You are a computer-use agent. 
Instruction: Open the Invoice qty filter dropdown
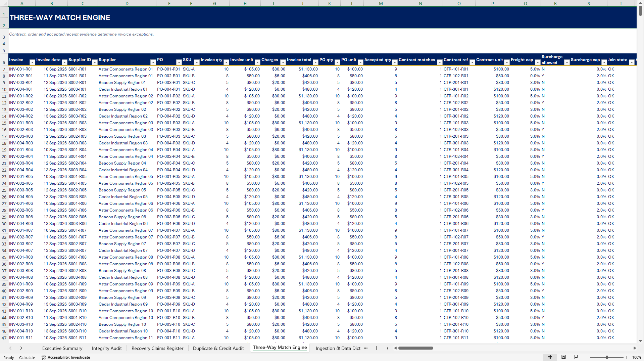point(226,62)
